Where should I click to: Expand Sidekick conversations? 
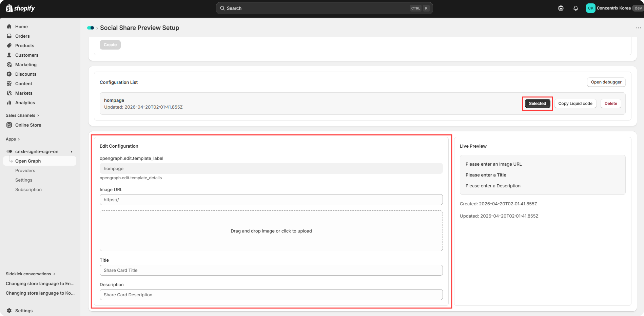(31, 274)
